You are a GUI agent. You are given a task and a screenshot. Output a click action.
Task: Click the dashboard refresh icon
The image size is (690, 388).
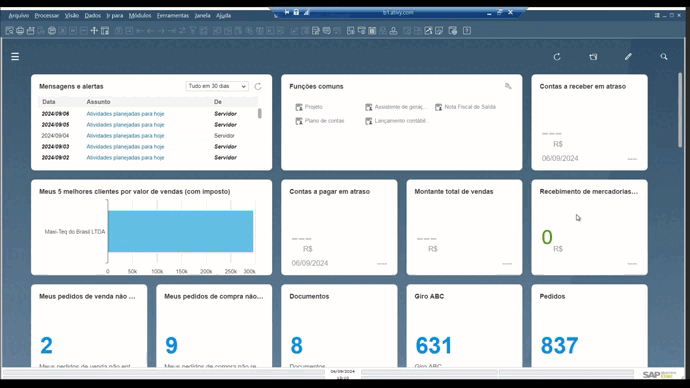point(557,57)
